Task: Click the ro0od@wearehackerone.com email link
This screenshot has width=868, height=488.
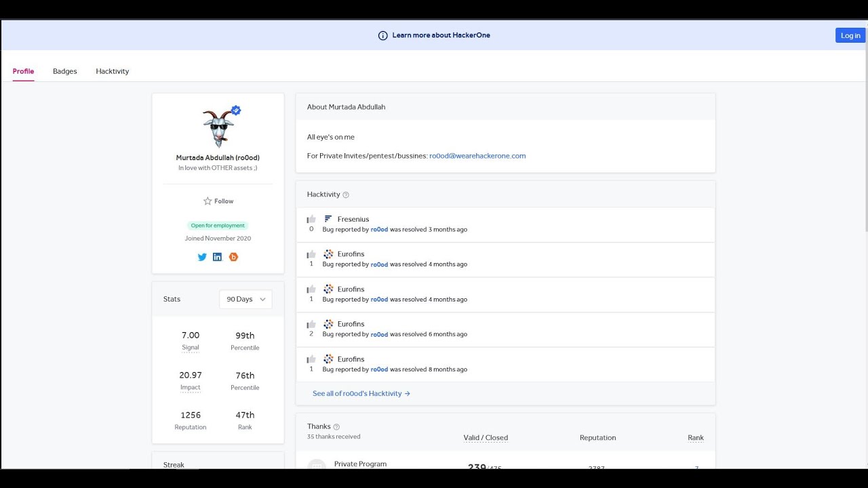Action: [477, 156]
